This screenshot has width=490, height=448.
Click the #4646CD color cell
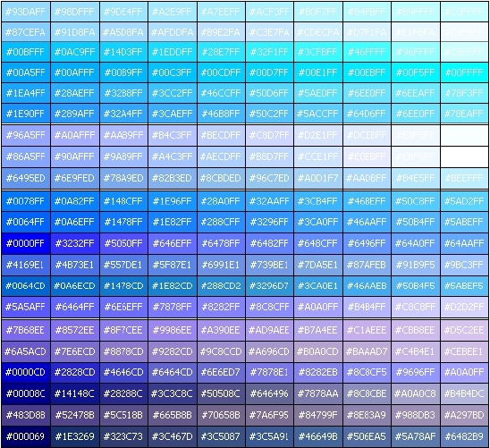tap(123, 372)
